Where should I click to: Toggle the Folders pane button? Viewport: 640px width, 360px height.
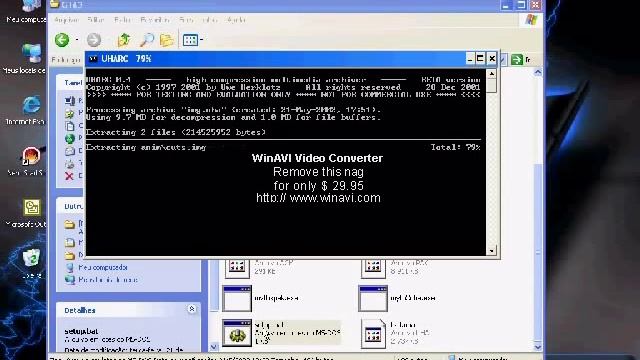[167, 40]
